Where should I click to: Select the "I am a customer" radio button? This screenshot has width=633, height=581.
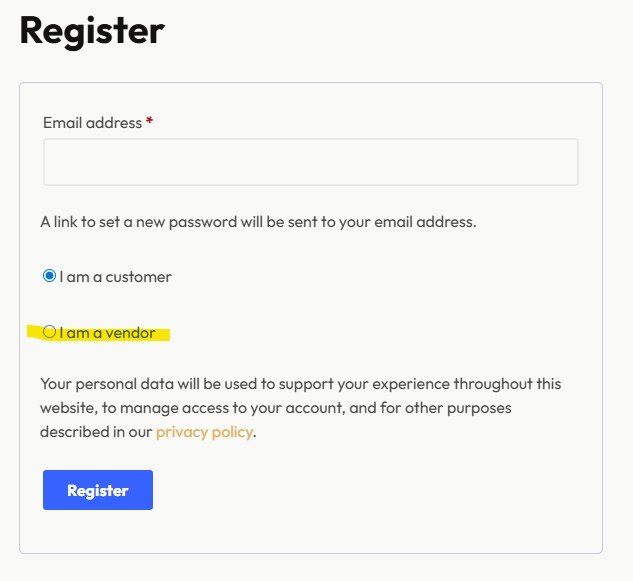pyautogui.click(x=49, y=276)
